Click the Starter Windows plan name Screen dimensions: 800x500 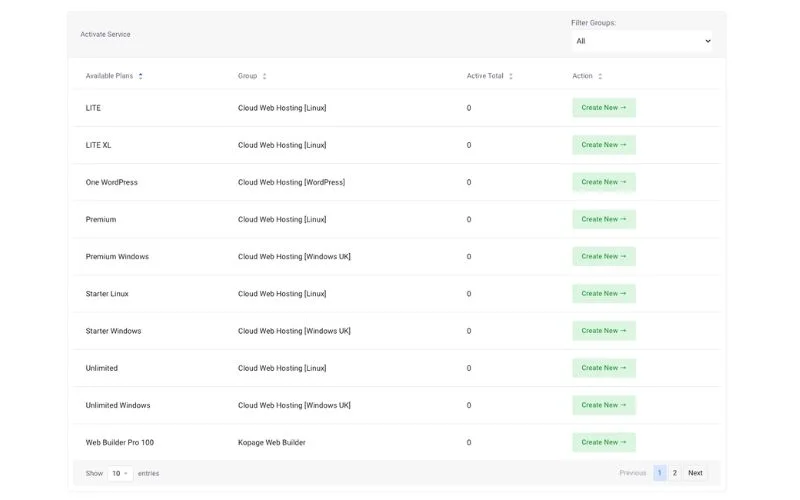(113, 331)
